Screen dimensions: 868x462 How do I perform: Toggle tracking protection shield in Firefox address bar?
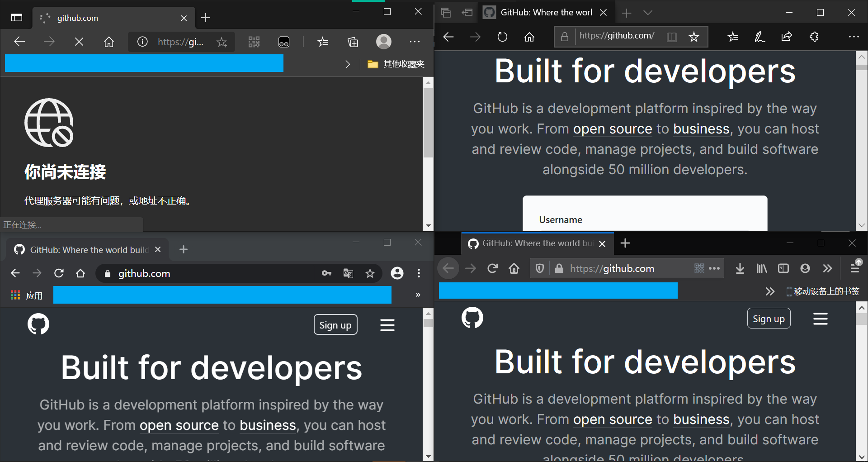539,269
